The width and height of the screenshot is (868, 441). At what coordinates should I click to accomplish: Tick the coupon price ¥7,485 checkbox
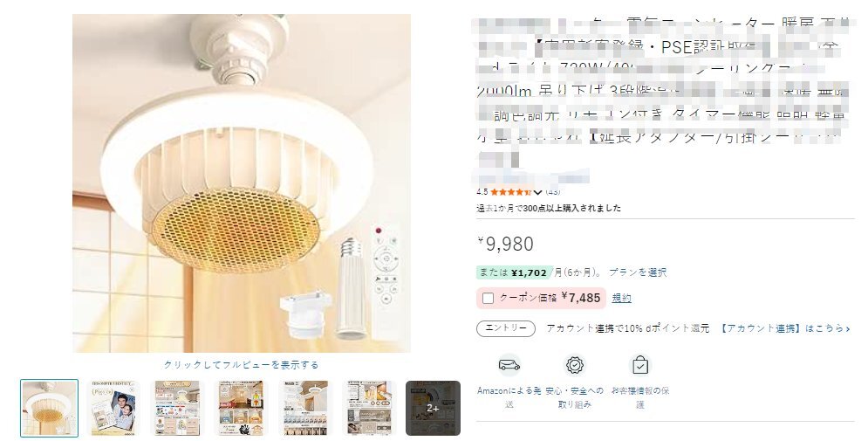(x=488, y=298)
